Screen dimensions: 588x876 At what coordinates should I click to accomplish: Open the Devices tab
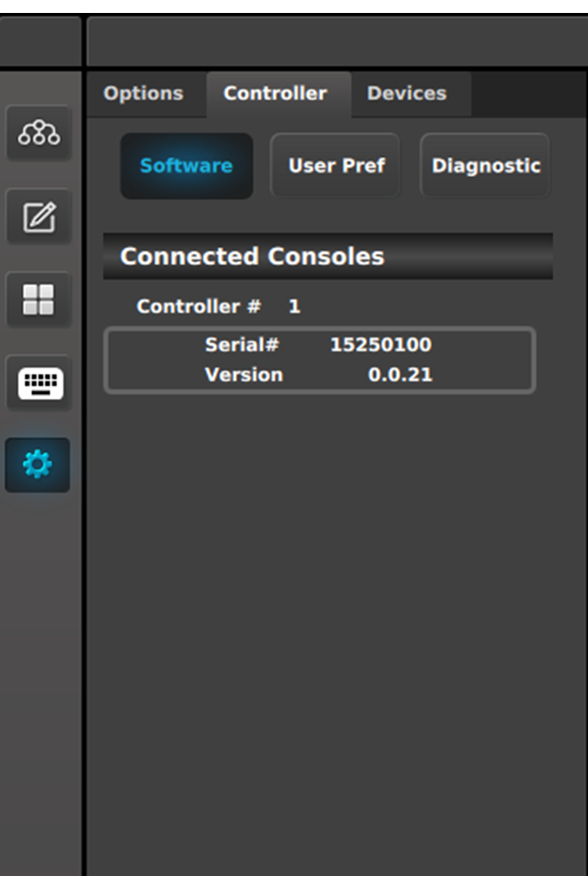(407, 94)
